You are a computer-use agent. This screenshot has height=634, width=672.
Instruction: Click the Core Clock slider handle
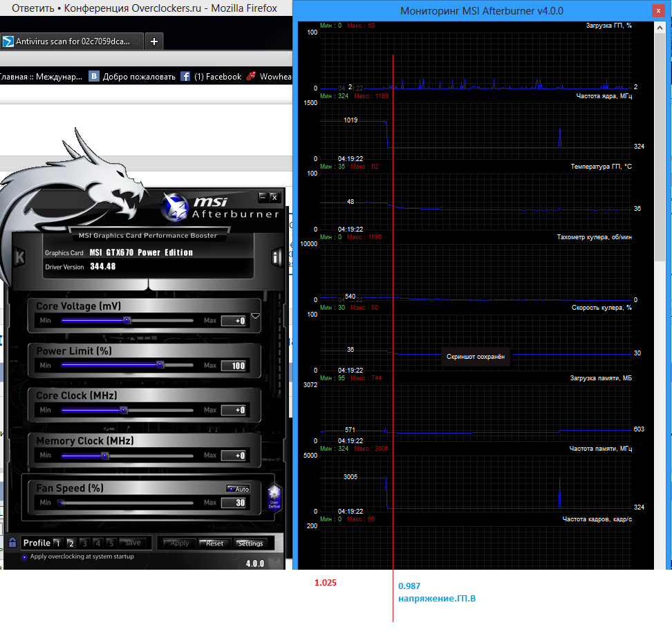pos(124,410)
